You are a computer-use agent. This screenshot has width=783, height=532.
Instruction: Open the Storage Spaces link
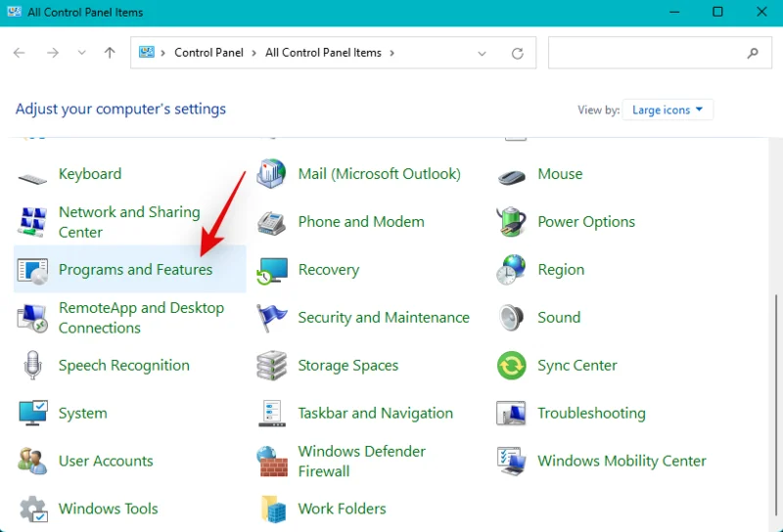coord(348,366)
